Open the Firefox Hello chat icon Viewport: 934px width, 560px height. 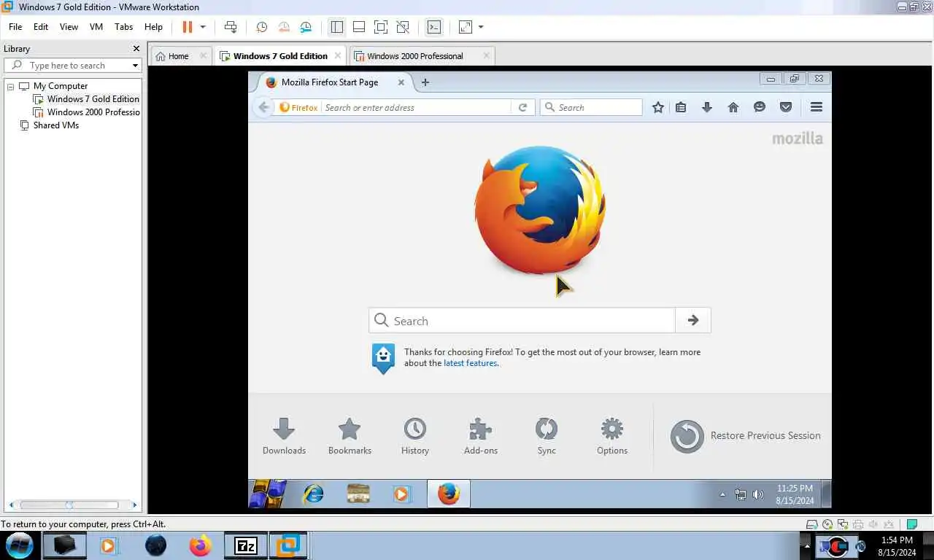tap(760, 107)
